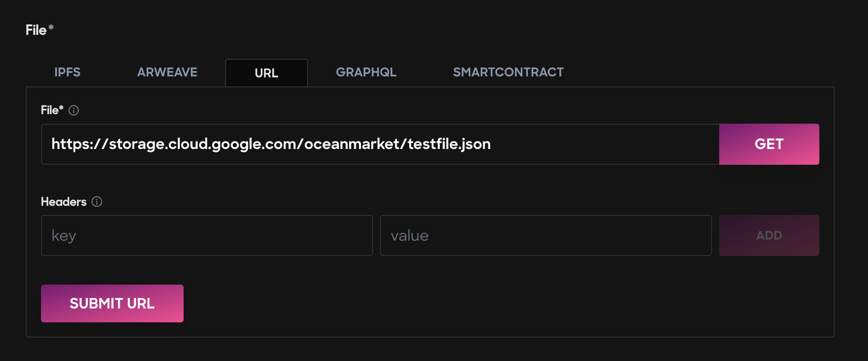This screenshot has width=868, height=361.
Task: Open the File field info tooltip icon
Action: [x=73, y=110]
